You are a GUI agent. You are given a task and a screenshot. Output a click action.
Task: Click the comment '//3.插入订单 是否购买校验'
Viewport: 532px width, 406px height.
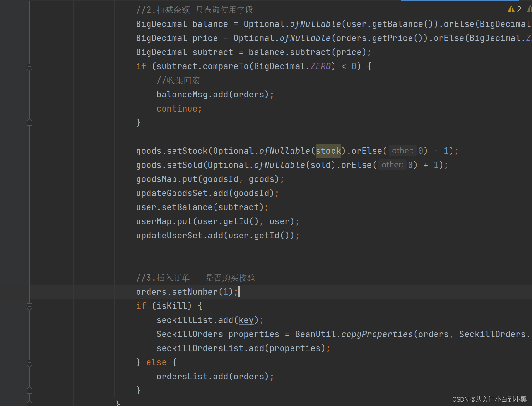pyautogui.click(x=196, y=278)
